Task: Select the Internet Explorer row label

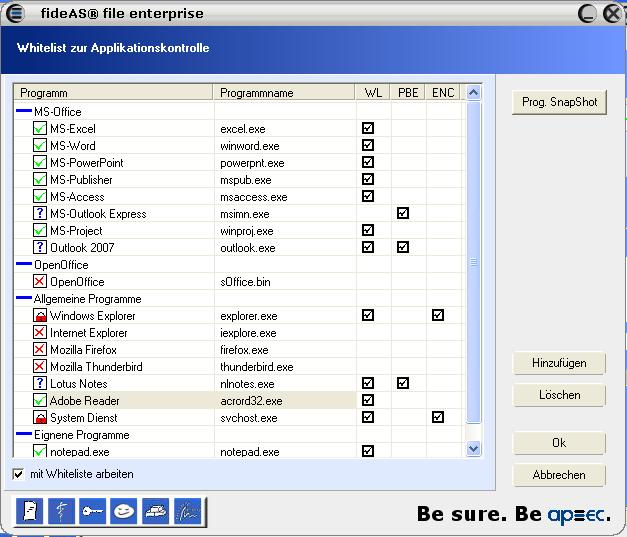Action: click(88, 333)
